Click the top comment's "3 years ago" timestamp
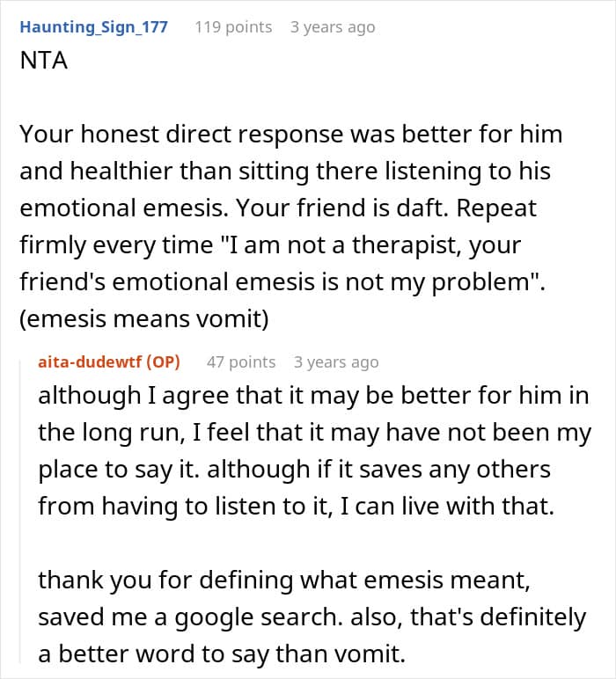 (332, 27)
